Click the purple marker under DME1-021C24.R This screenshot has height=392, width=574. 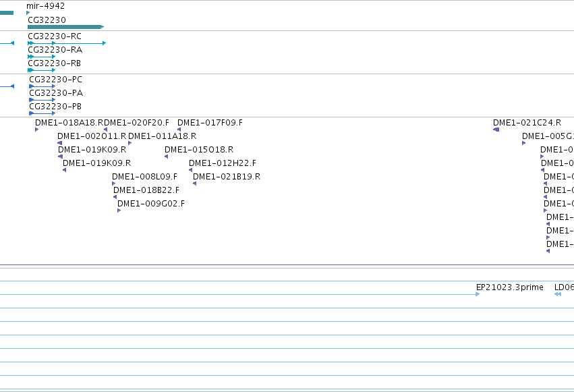(496, 130)
